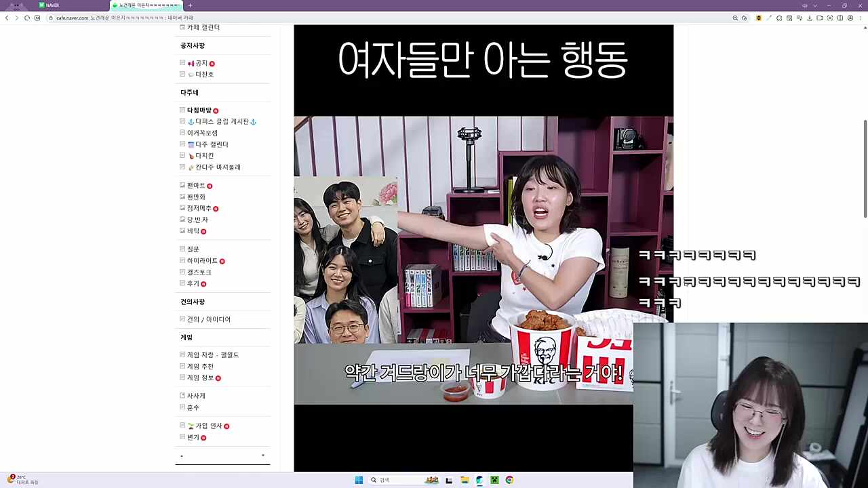This screenshot has width=868, height=488.
Task: Open the 게임 정보 board
Action: 200,378
